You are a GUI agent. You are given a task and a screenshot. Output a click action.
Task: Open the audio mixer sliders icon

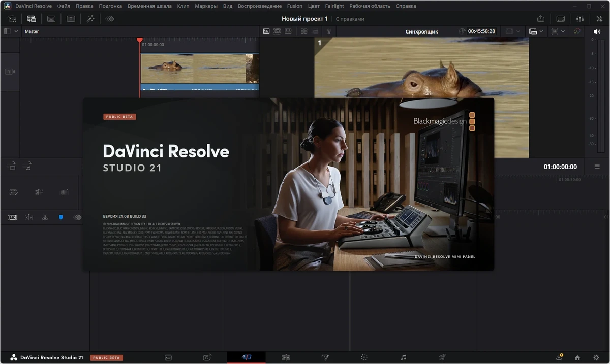(580, 19)
